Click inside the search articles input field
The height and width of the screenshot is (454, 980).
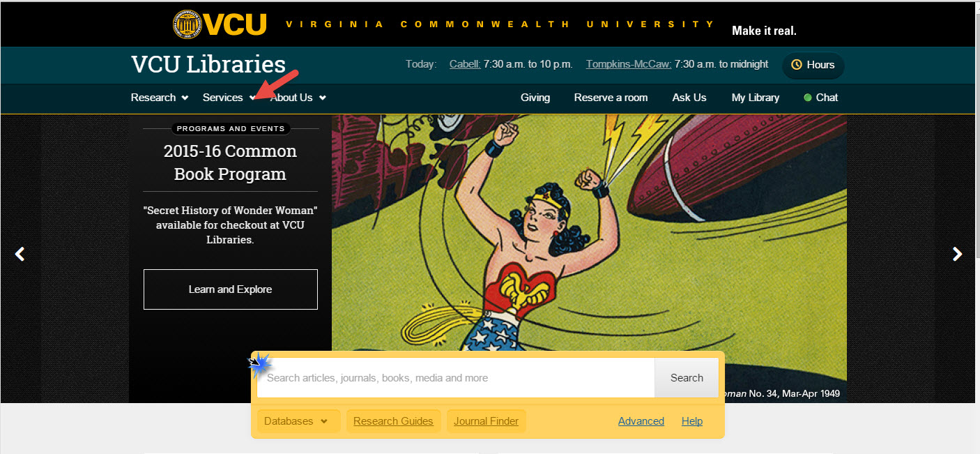pos(453,377)
